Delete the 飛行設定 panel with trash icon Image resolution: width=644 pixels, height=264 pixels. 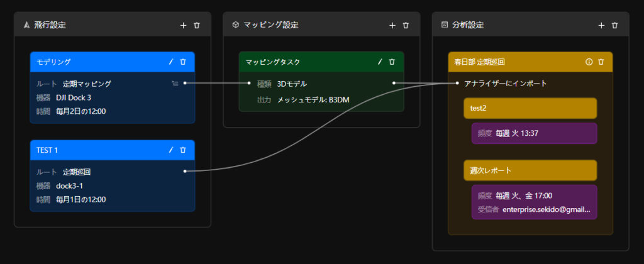pos(197,25)
